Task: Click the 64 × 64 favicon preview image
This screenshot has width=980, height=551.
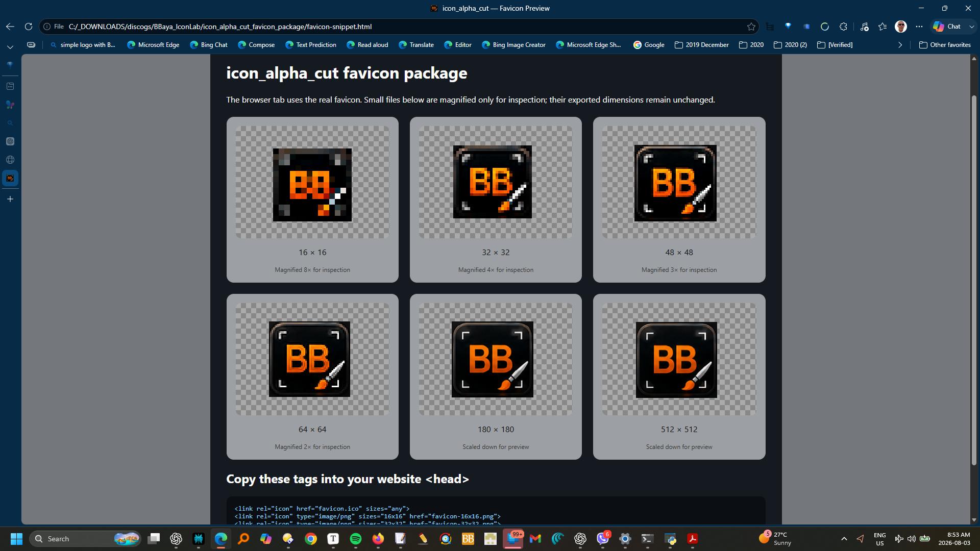Action: [309, 359]
